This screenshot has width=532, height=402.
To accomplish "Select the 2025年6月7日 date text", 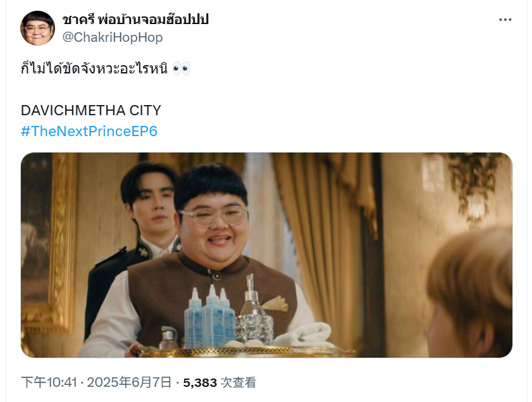I will point(129,382).
